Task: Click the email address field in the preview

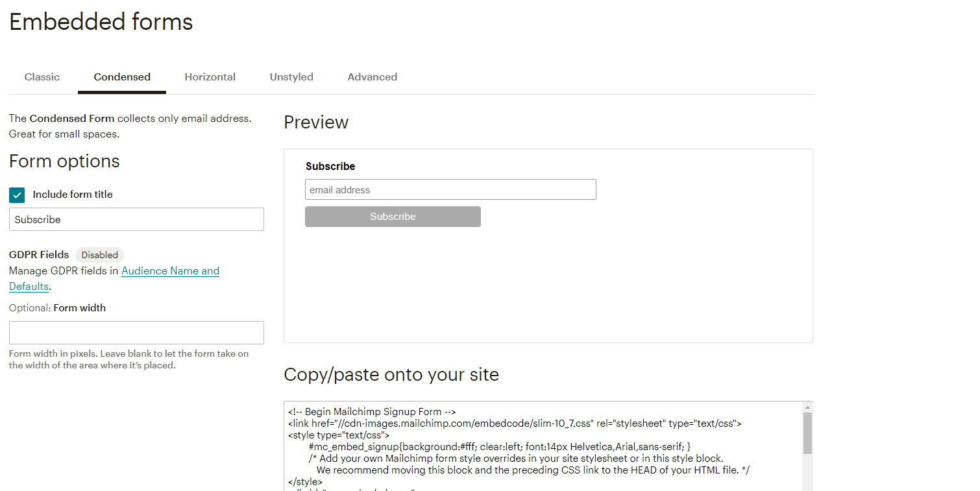Action: (450, 190)
